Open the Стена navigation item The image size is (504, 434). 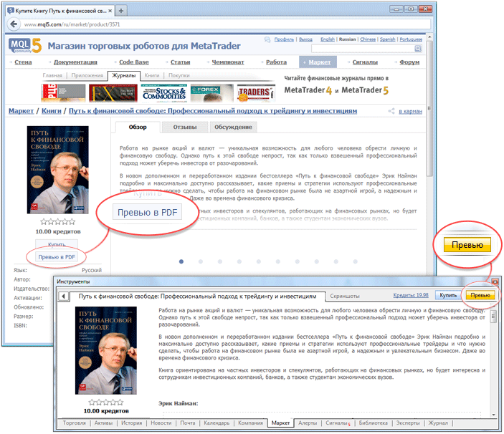pos(23,62)
